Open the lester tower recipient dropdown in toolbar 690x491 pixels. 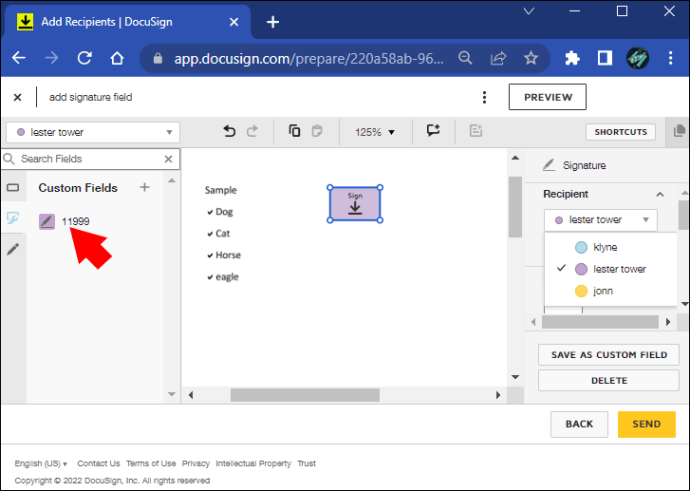point(93,132)
